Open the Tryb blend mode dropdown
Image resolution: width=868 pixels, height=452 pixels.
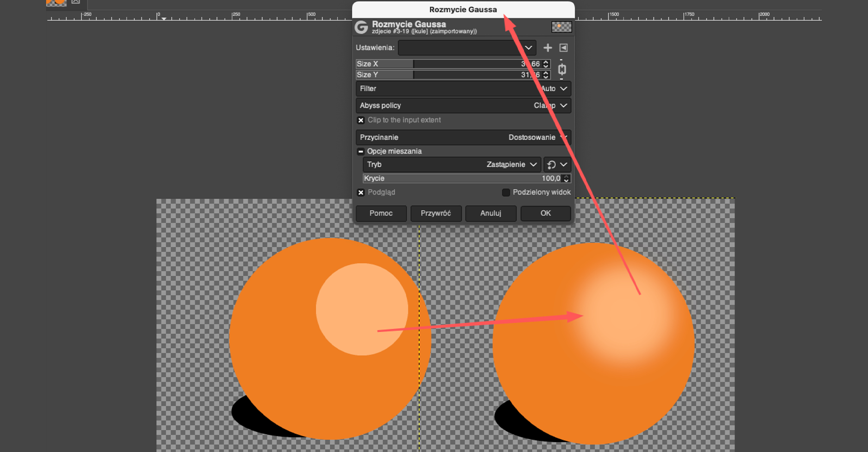pyautogui.click(x=452, y=165)
